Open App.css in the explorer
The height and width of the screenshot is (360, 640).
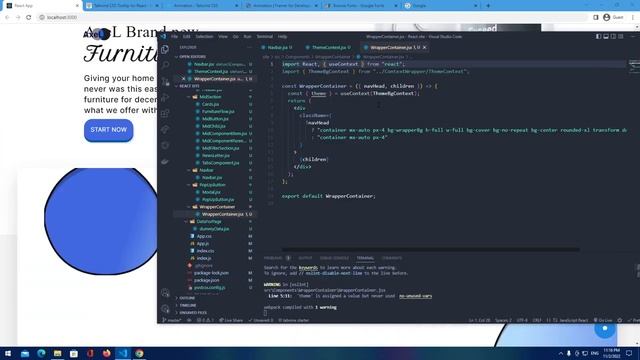tap(204, 236)
